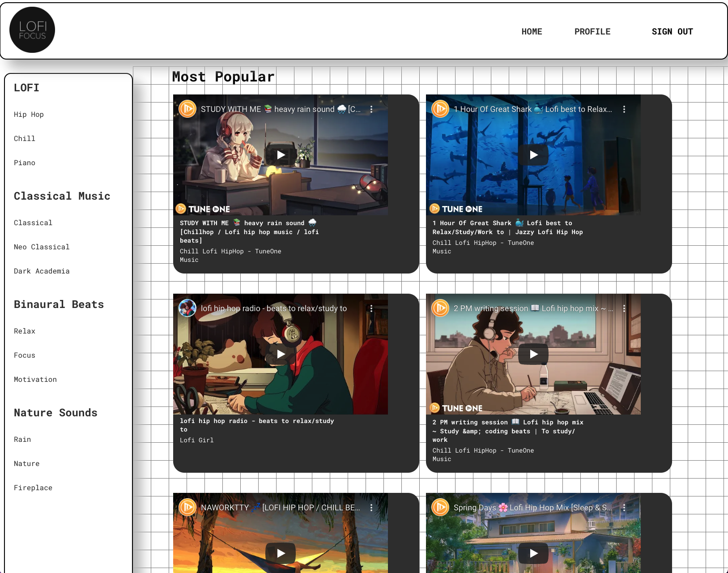Click the Lofi Focus logo

click(x=32, y=30)
